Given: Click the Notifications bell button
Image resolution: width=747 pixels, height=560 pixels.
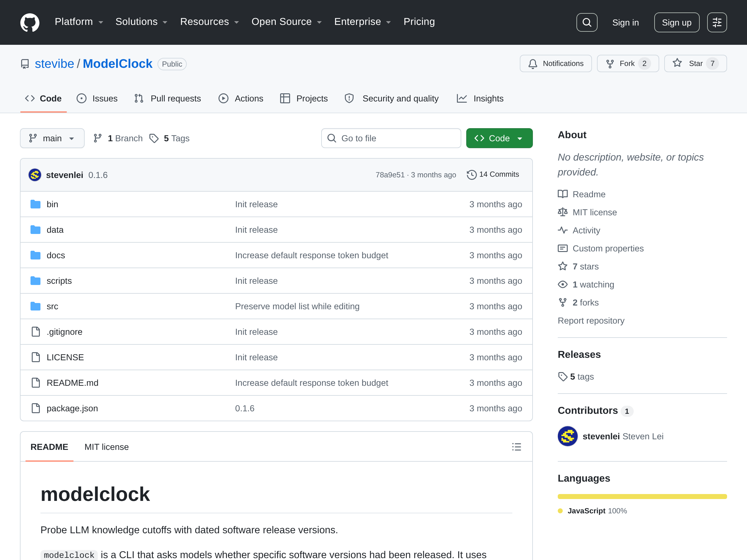Looking at the screenshot, I should (x=556, y=63).
